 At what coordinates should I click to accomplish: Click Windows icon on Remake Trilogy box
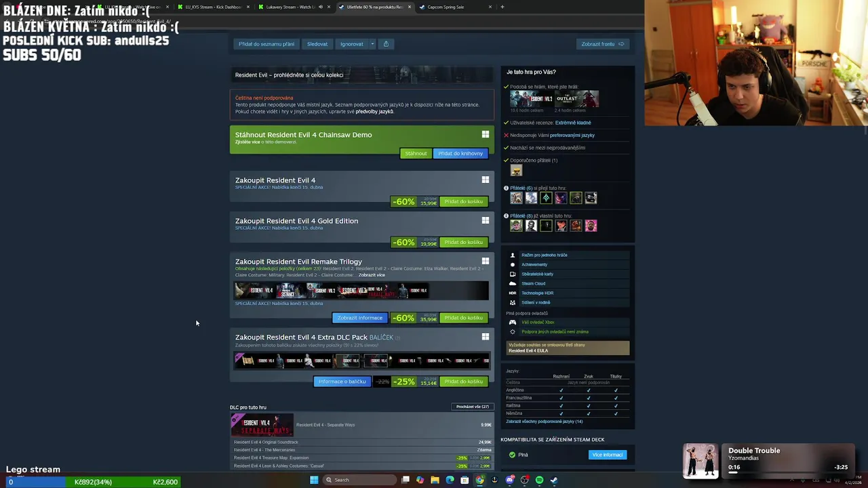485,261
